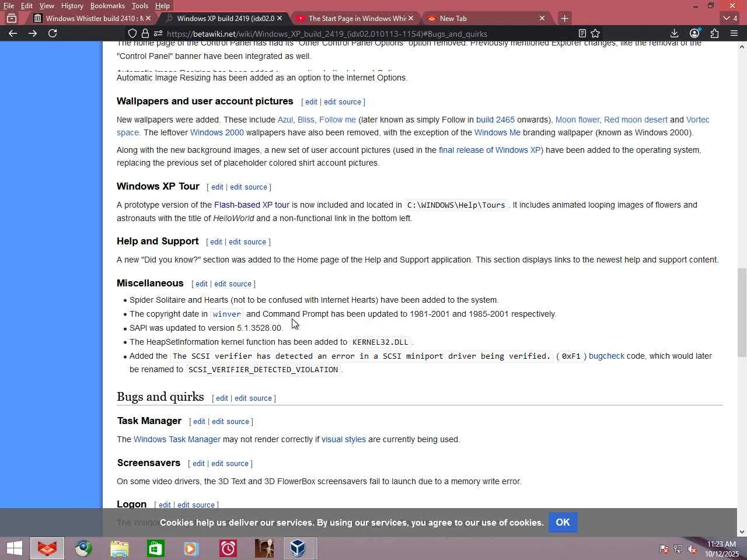Open the VirtualBox taskbar icon
The width and height of the screenshot is (747, 560).
tap(298, 548)
